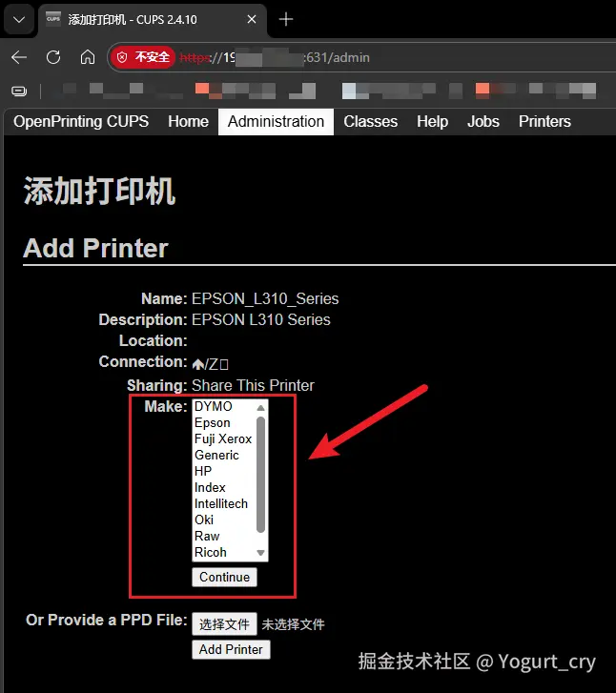Click the Make list scroll-up arrow

pos(261,407)
